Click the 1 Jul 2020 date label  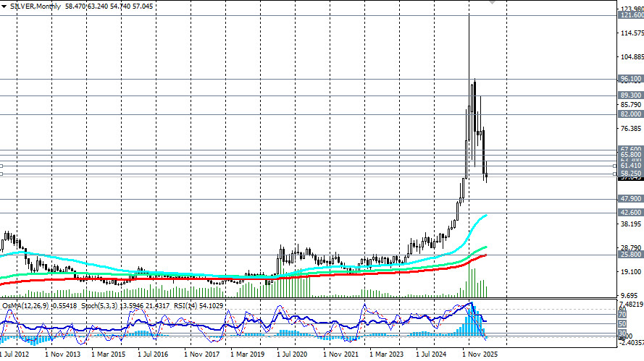[x=292, y=354]
